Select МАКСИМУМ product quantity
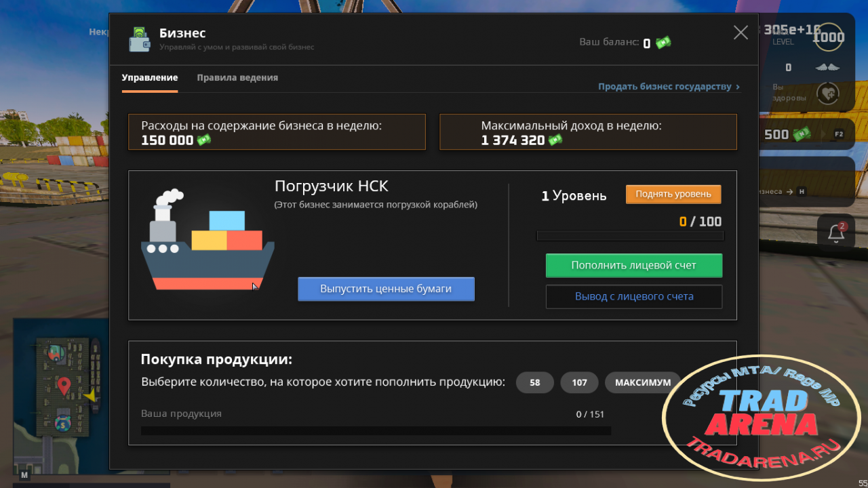The width and height of the screenshot is (868, 488). pyautogui.click(x=643, y=382)
